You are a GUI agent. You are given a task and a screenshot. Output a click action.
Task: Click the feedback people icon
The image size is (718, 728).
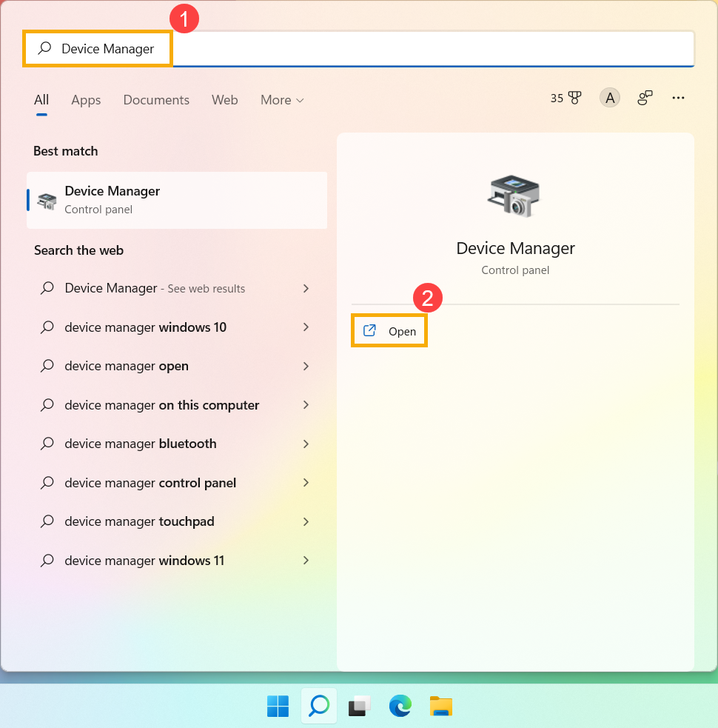point(645,98)
